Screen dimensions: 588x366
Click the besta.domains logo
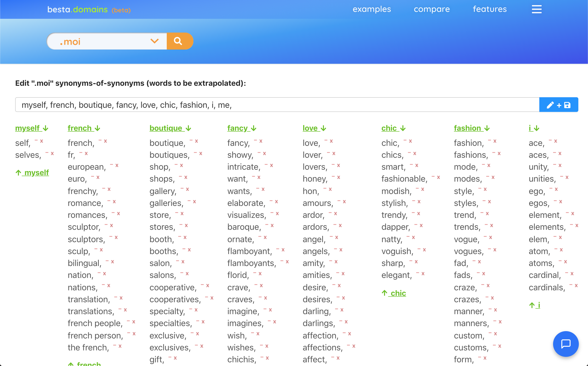(77, 10)
